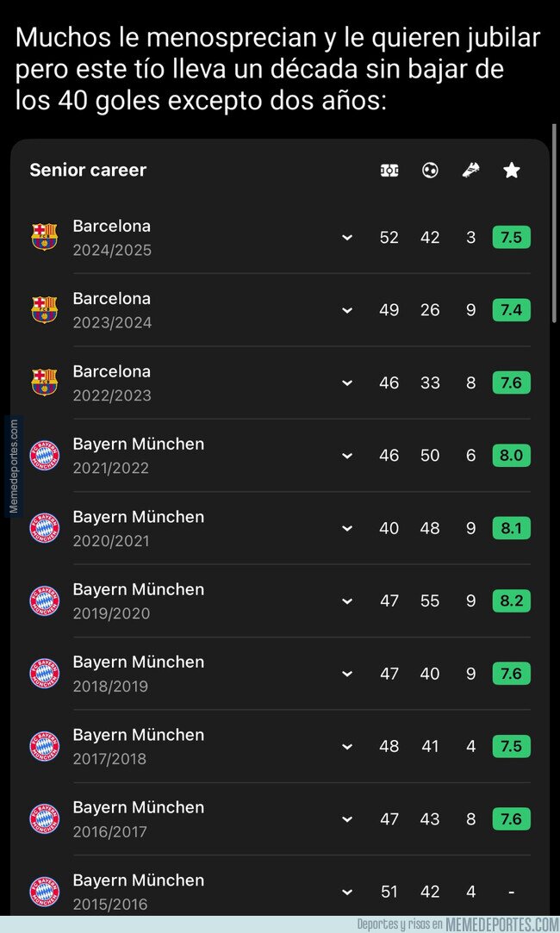Expand the Barcelona 2023/2024 season details
This screenshot has width=560, height=933.
click(347, 310)
